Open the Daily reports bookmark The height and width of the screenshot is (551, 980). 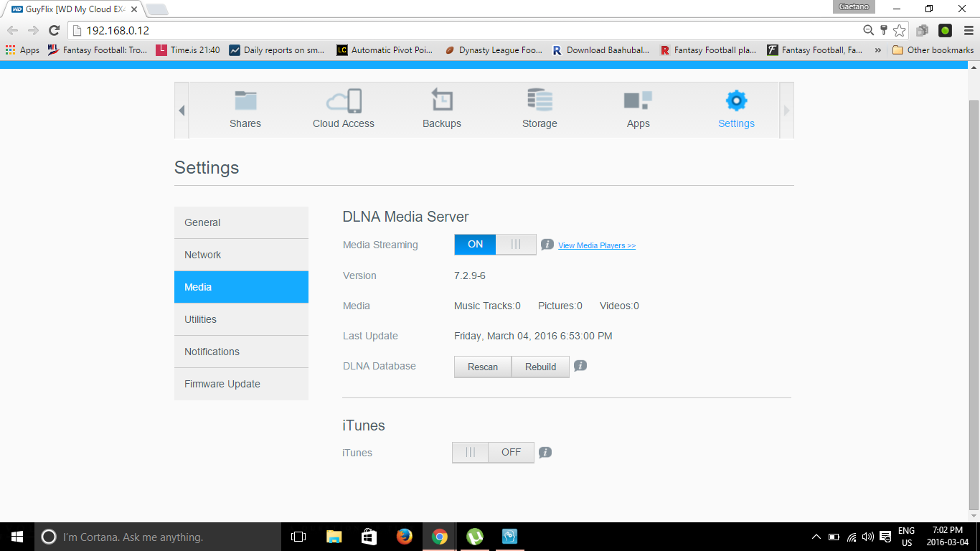[x=277, y=50]
